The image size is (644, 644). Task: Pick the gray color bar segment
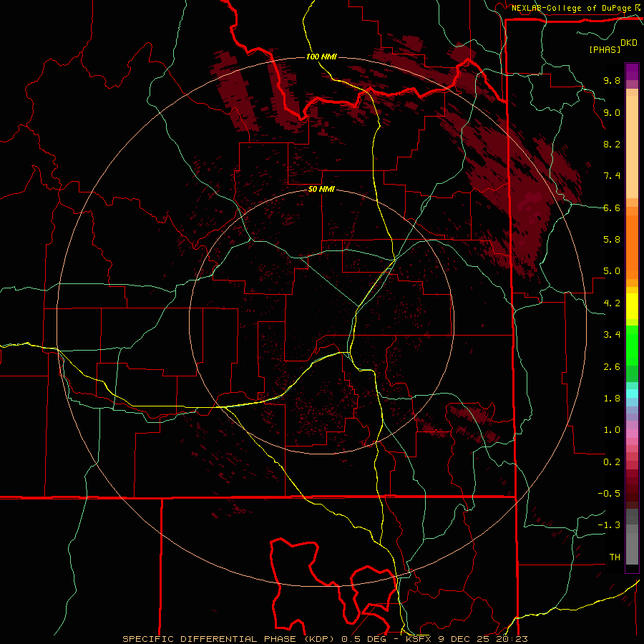(632, 548)
